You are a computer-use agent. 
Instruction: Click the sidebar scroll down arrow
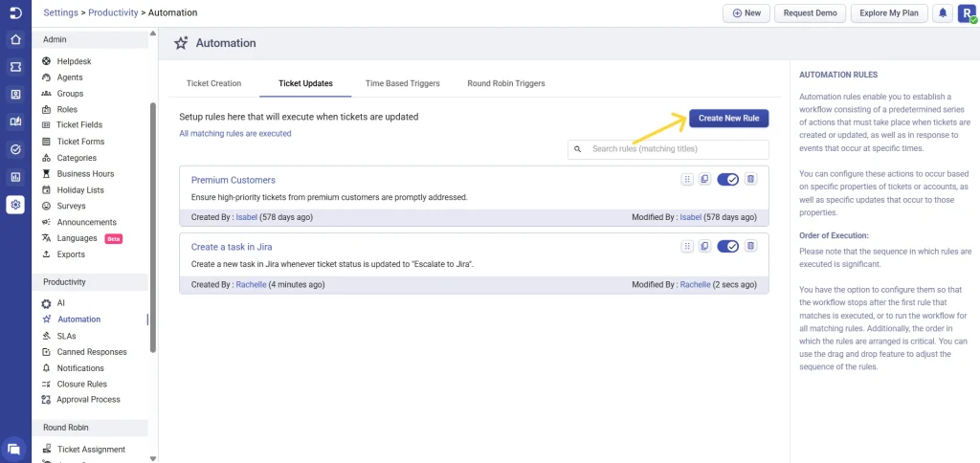pos(153,458)
